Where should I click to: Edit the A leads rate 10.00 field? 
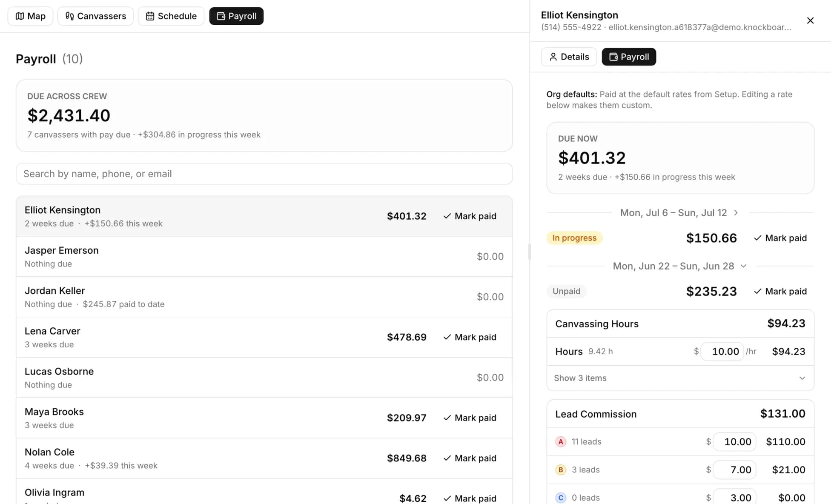click(735, 442)
